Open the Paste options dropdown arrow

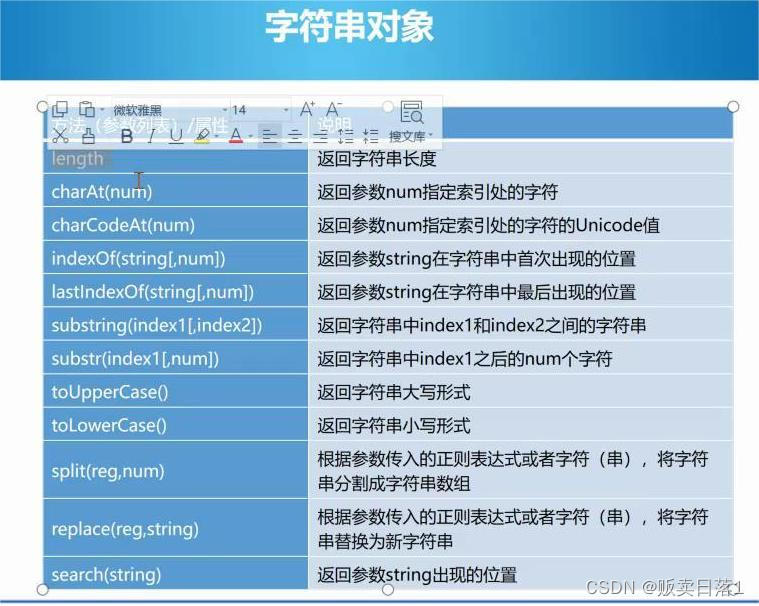click(102, 110)
